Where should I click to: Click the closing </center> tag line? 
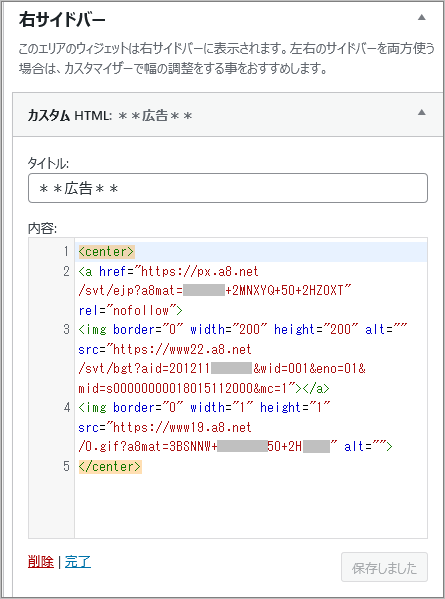click(110, 466)
